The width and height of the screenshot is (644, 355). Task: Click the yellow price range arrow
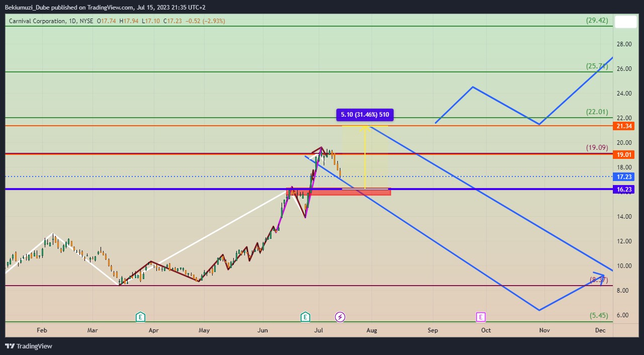pyautogui.click(x=365, y=157)
